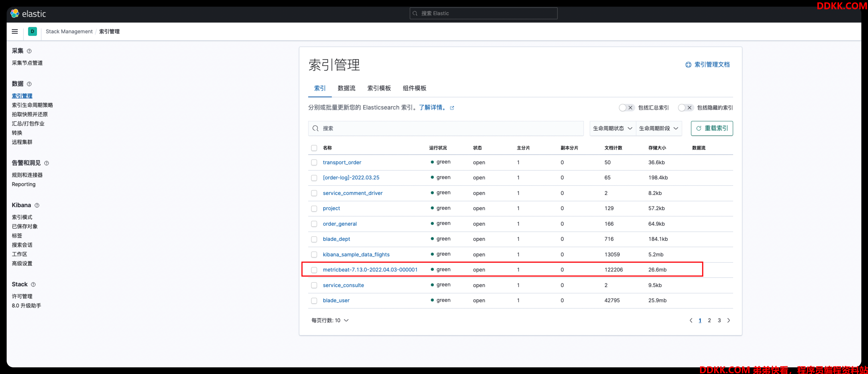This screenshot has height=374, width=868.
Task: Sort by 存储大小 column header
Action: 657,148
